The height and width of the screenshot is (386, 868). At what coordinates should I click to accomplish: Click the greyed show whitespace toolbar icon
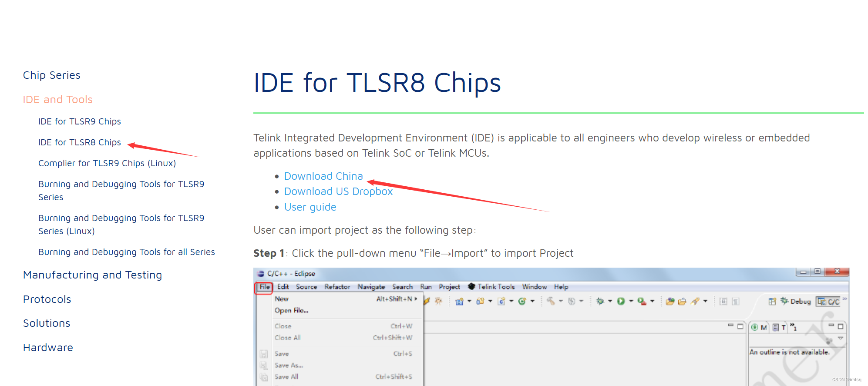736,301
